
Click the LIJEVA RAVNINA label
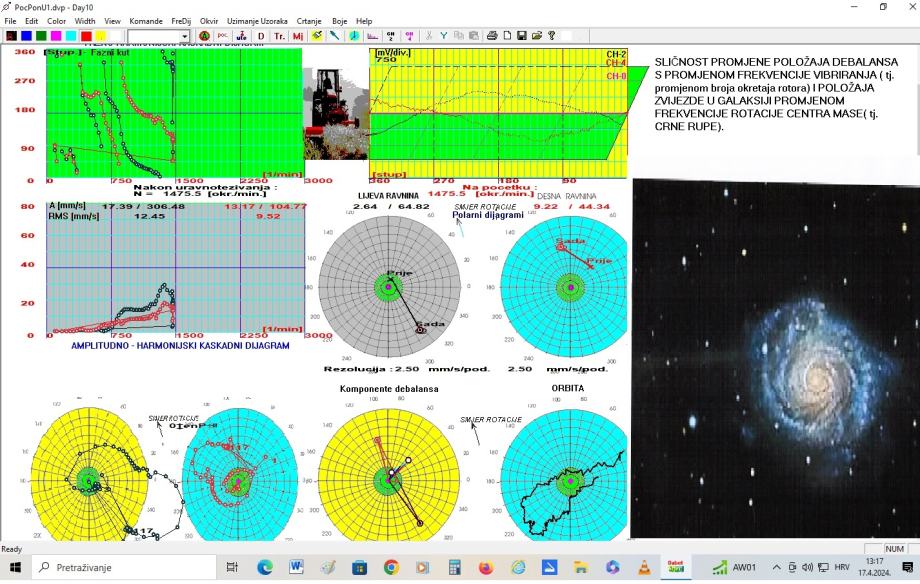(388, 195)
